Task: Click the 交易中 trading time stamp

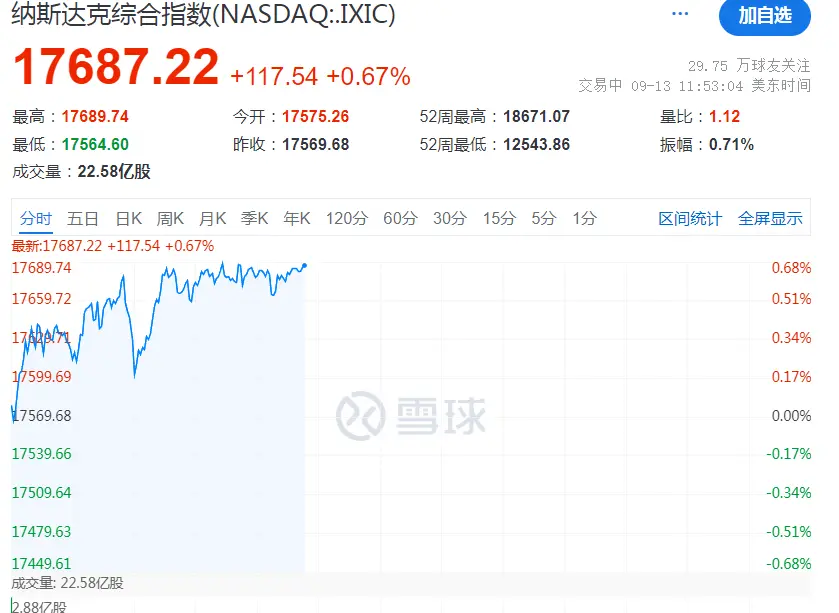Action: (x=695, y=86)
